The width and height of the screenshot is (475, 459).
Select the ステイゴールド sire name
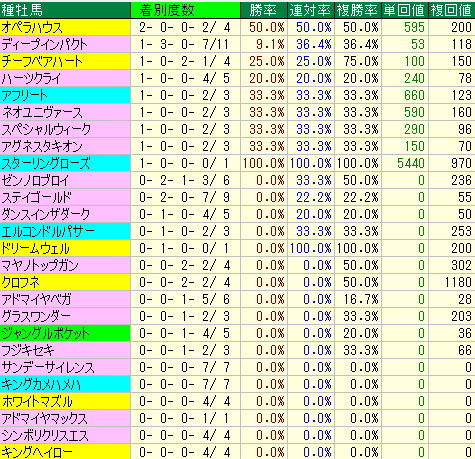(65, 197)
